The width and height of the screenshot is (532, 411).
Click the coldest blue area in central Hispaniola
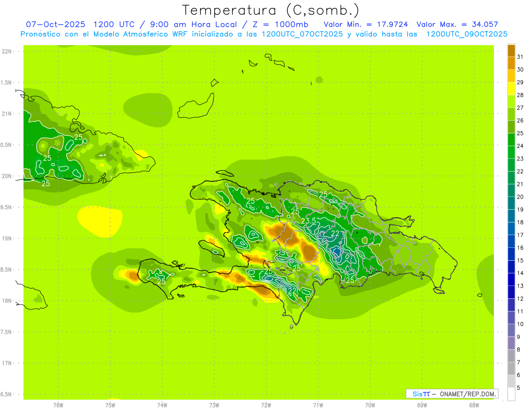click(337, 252)
